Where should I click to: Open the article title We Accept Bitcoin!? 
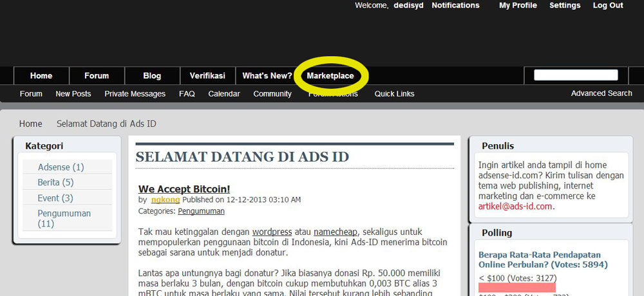(x=184, y=189)
